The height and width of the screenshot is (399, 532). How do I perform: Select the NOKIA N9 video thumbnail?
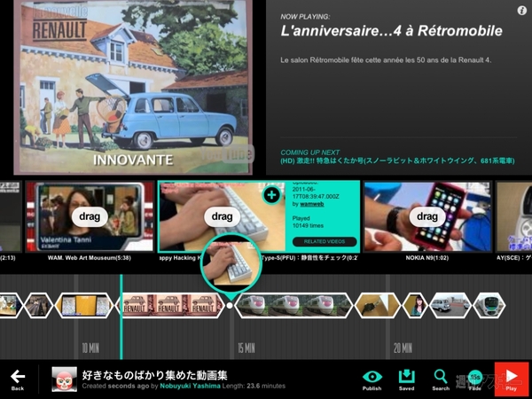point(427,216)
